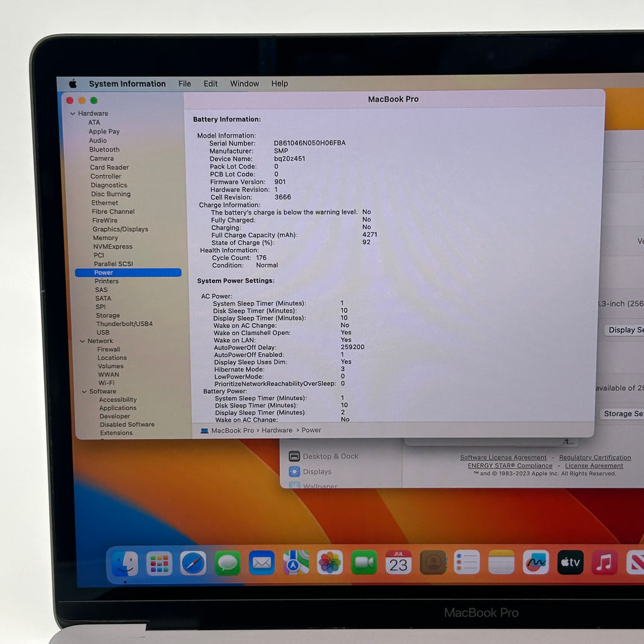Screen dimensions: 644x644
Task: Click the battery serial number D861046N050H06FBA
Action: [309, 143]
